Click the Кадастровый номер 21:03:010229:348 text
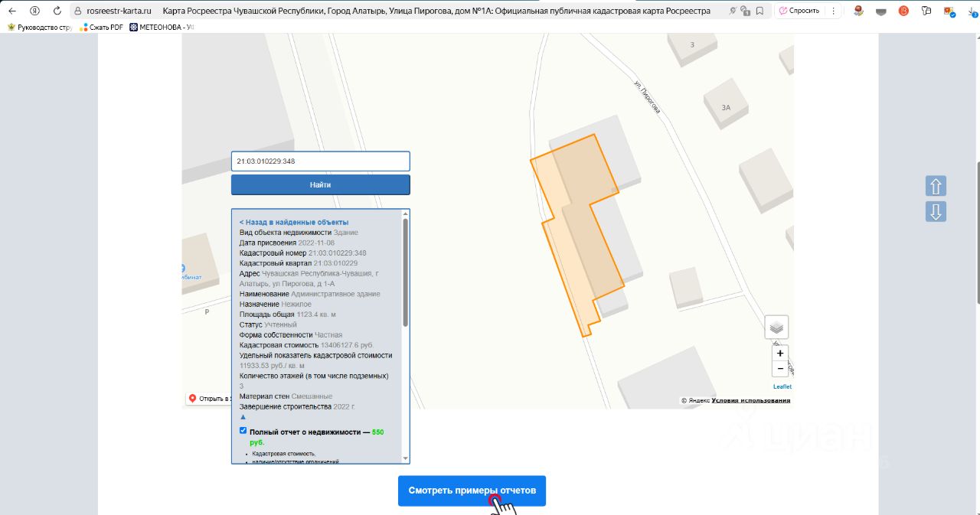980x515 pixels. 302,253
